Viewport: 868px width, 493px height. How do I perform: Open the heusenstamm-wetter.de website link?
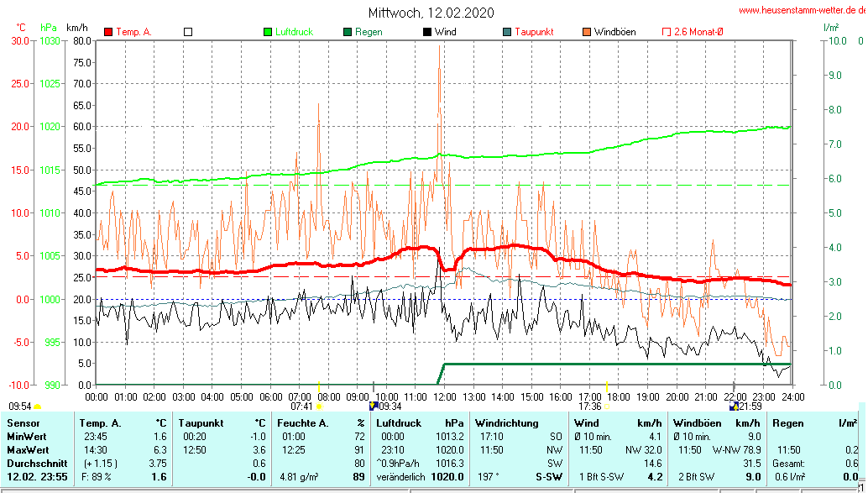tap(801, 9)
